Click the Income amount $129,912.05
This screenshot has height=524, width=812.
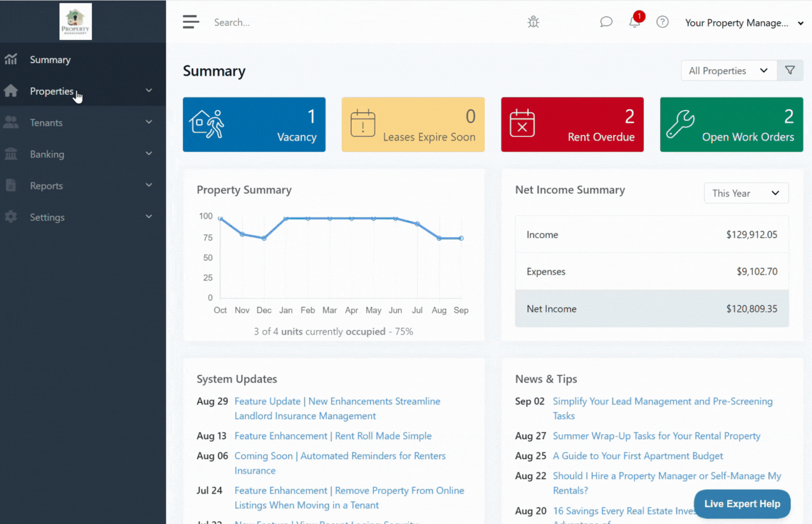(x=752, y=235)
